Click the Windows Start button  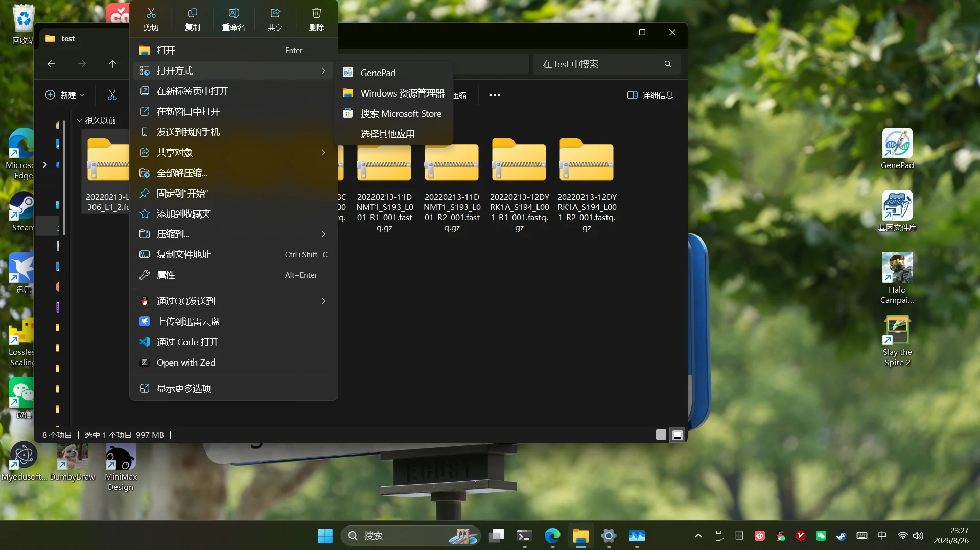tap(325, 536)
